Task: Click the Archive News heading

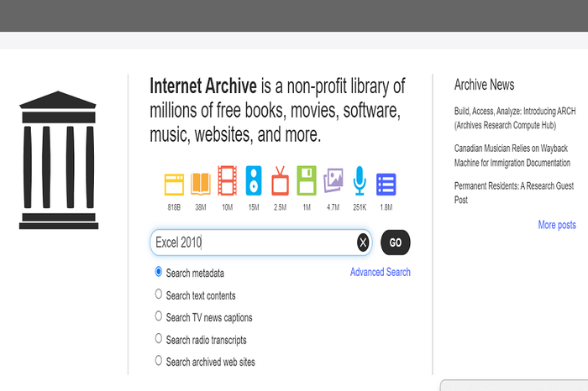Action: click(484, 85)
